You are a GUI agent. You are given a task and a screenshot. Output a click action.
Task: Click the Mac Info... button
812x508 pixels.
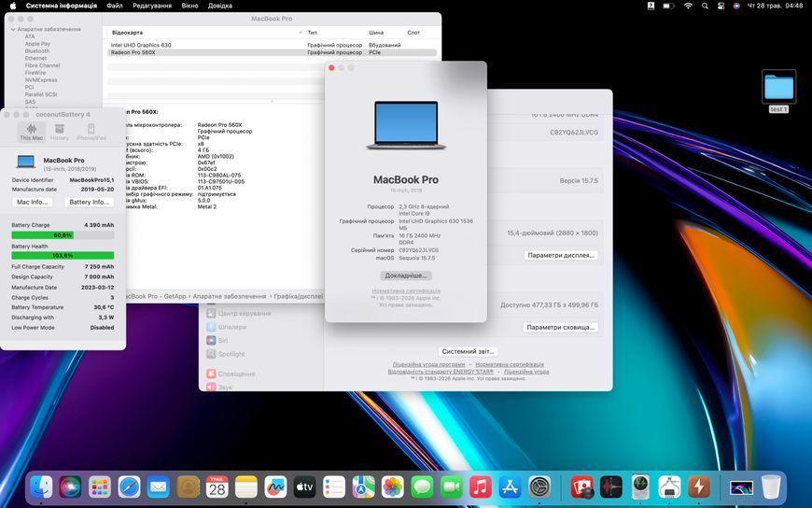pos(32,202)
